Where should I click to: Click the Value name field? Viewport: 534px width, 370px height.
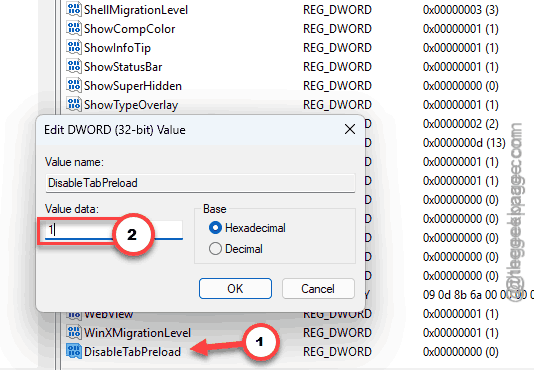click(200, 183)
